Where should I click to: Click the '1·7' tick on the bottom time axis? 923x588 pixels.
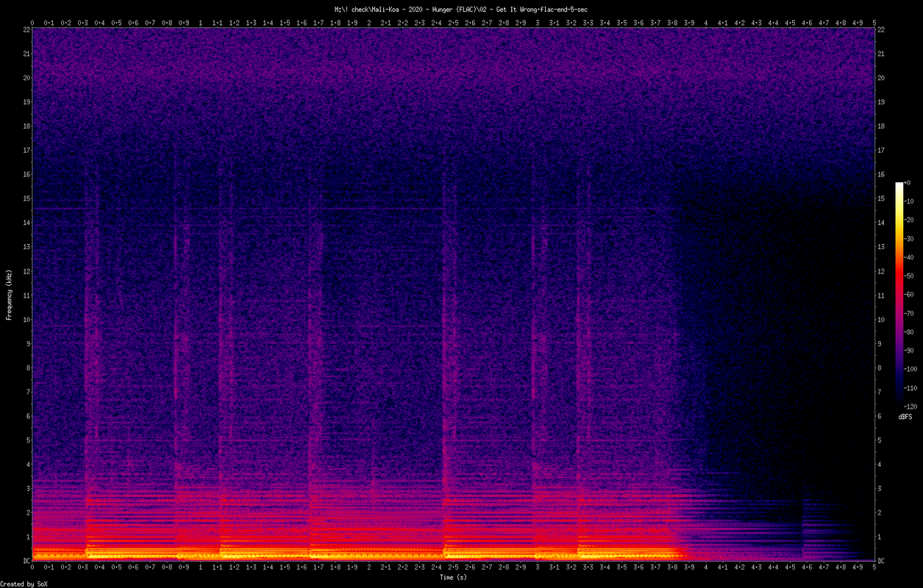(318, 568)
